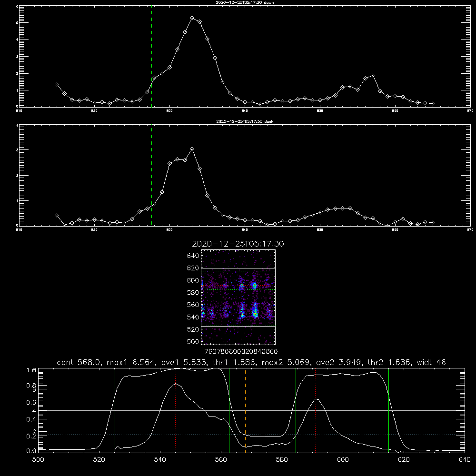Click heatmap y-axis label 600
Screen dimensions: 476x476
(193, 280)
